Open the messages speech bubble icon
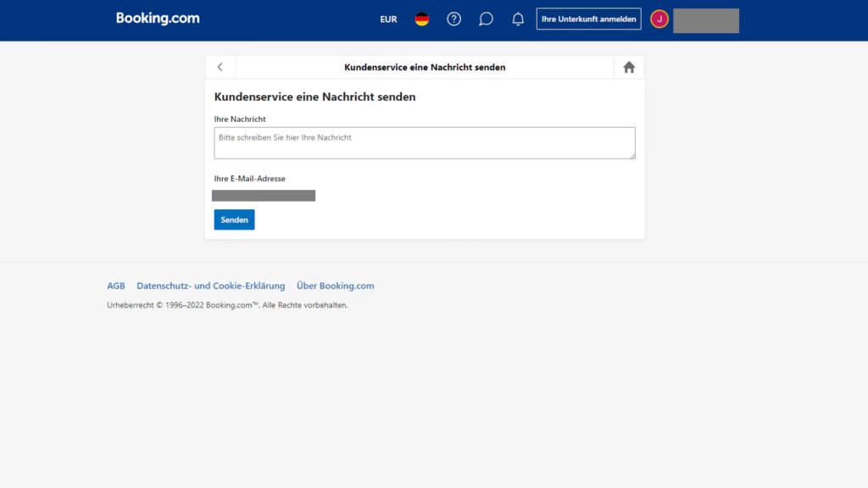The width and height of the screenshot is (868, 488). 486,19
